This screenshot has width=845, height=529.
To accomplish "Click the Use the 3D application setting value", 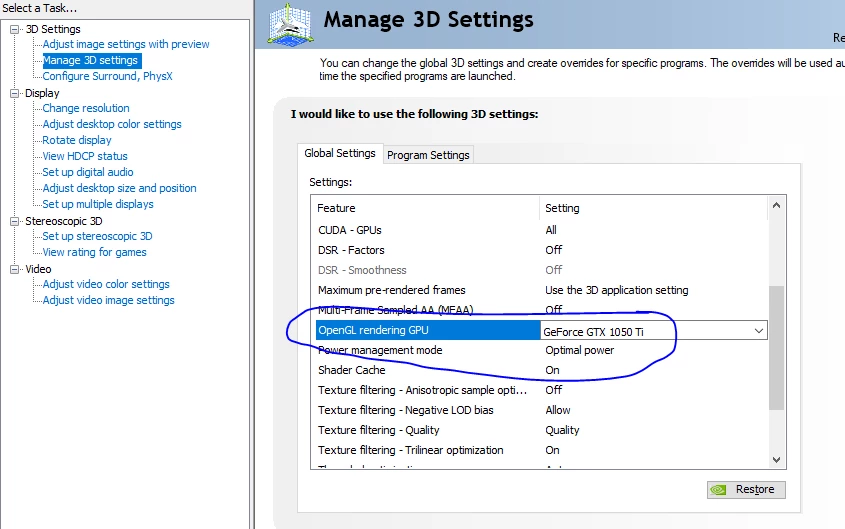I will (x=617, y=290).
